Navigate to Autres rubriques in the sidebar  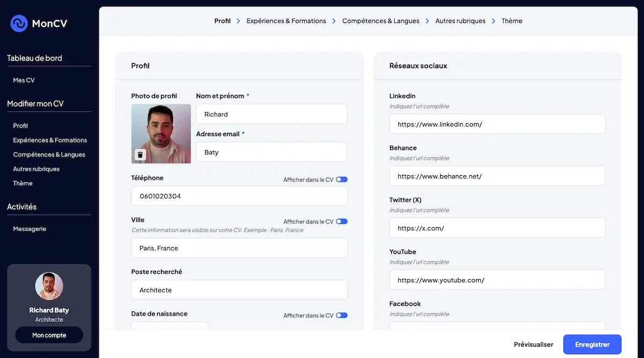point(35,169)
